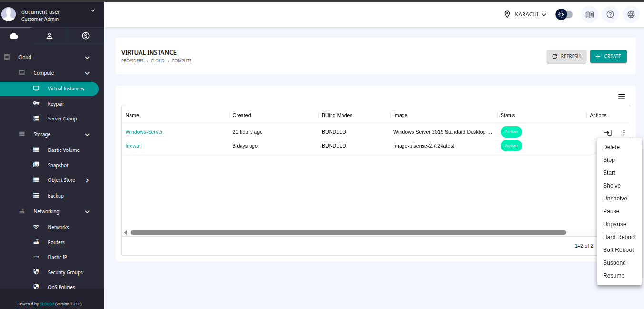
Task: Open the KARACHI region dropdown
Action: [x=525, y=14]
